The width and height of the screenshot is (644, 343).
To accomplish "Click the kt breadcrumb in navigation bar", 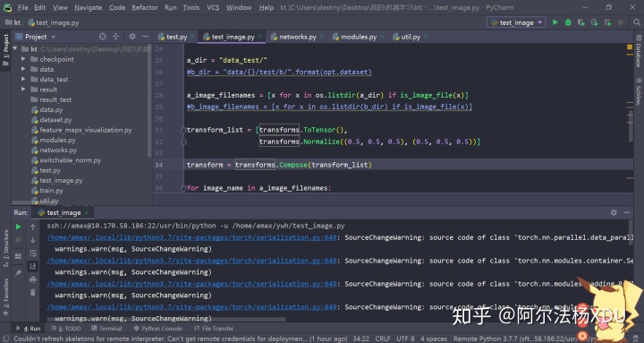I will pyautogui.click(x=17, y=22).
